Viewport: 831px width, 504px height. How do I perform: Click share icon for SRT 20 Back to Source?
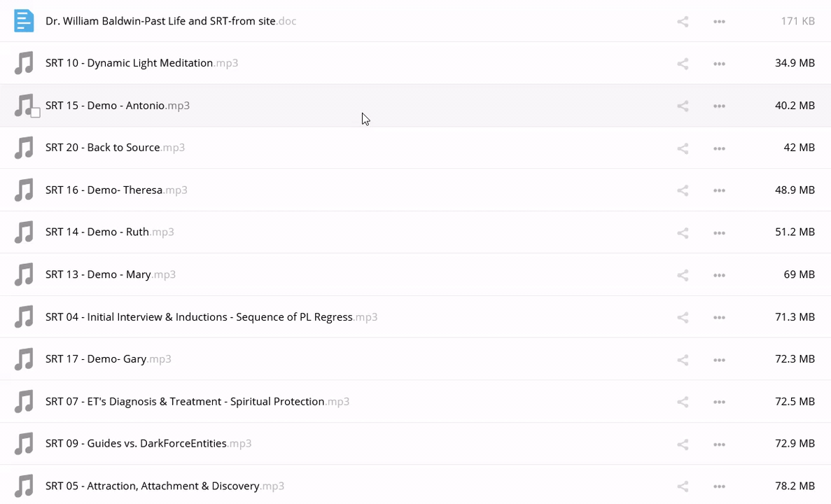tap(683, 148)
